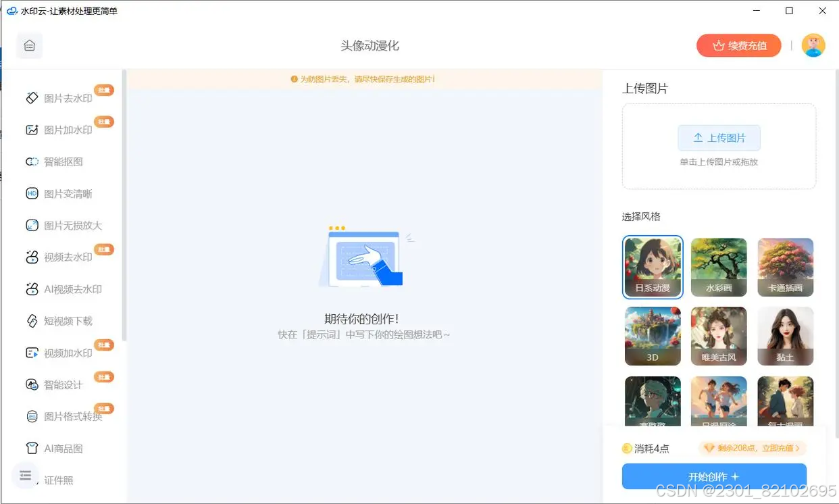Click the 图片无损放大 enlarge icon
The height and width of the screenshot is (504, 839).
click(32, 226)
